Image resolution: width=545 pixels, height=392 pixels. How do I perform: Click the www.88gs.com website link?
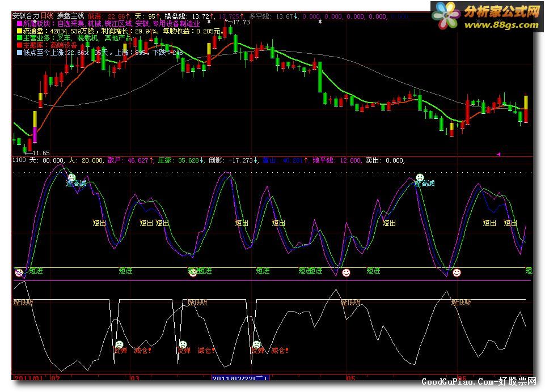pyautogui.click(x=501, y=25)
